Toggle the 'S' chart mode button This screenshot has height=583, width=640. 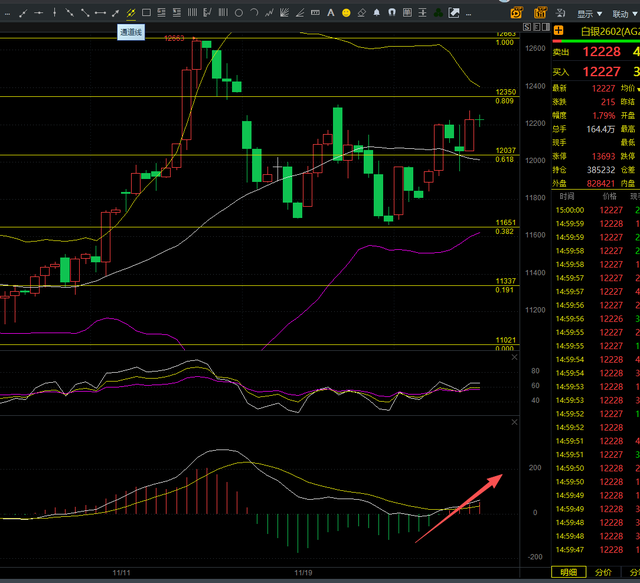coord(527,27)
